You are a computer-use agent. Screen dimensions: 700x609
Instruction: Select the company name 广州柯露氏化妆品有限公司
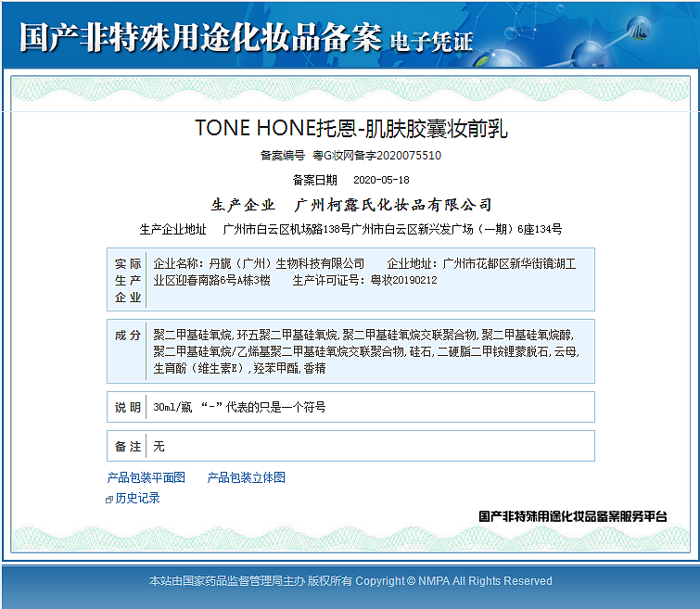[x=393, y=205]
